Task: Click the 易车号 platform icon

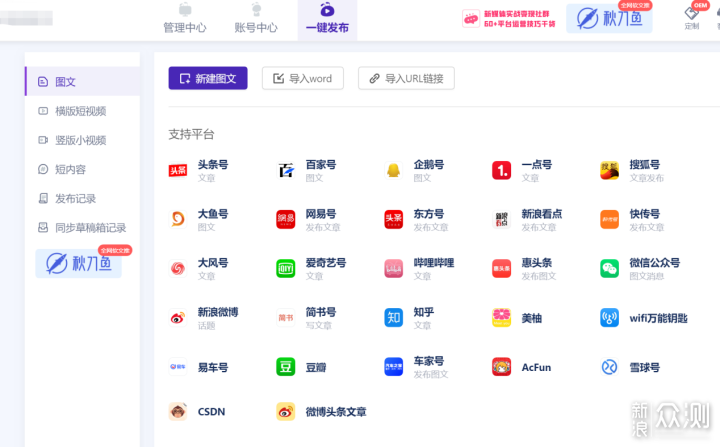Action: pos(178,367)
